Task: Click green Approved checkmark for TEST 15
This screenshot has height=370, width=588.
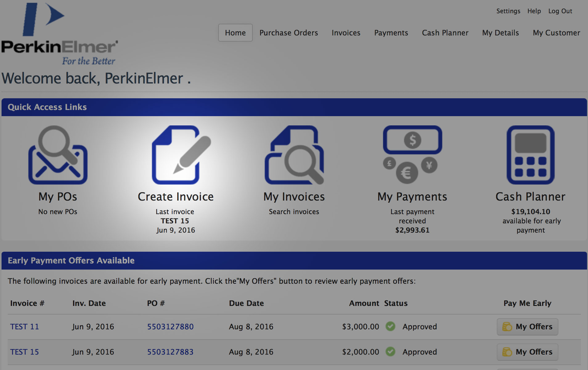Action: pyautogui.click(x=390, y=352)
